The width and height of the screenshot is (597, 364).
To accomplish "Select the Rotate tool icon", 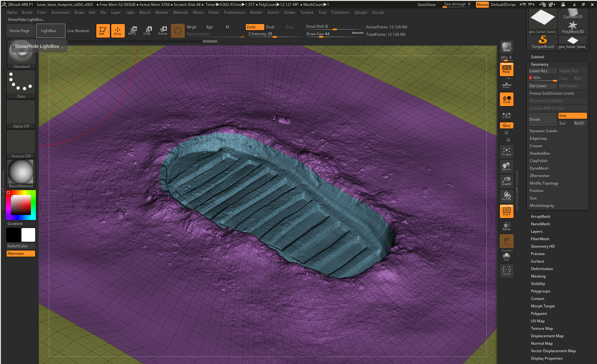I will 163,30.
